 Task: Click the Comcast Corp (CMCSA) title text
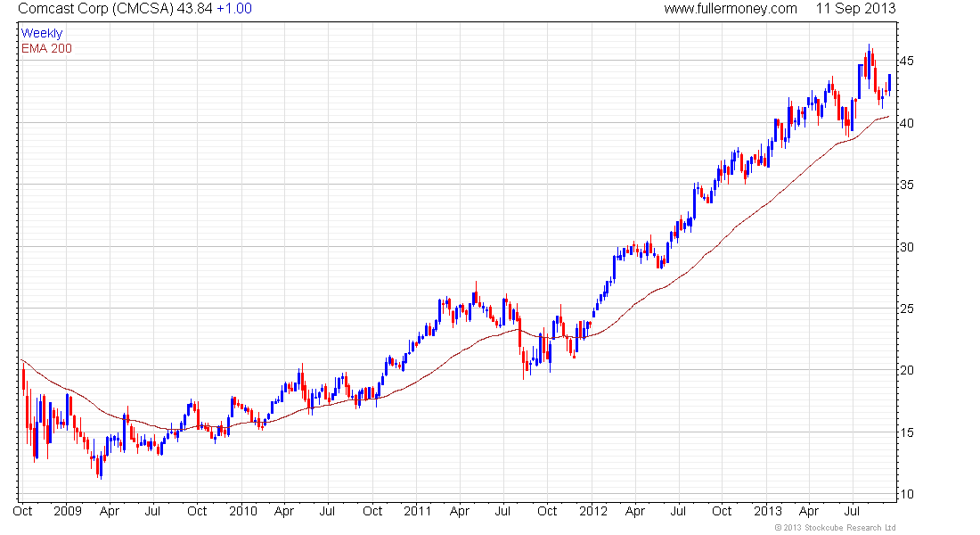point(95,9)
